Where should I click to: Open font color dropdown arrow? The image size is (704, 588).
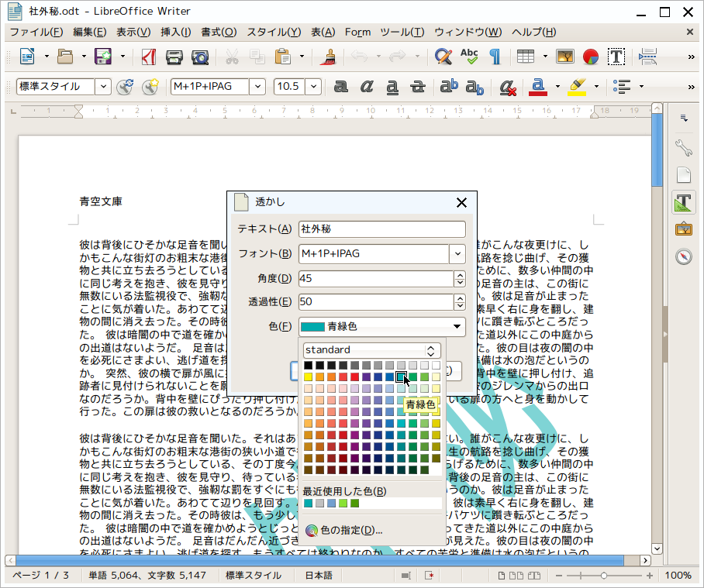pyautogui.click(x=557, y=86)
